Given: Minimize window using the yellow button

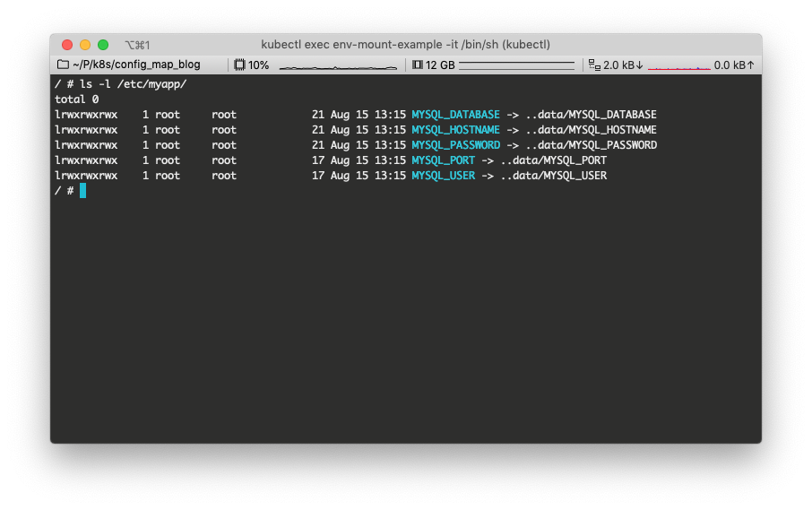Looking at the screenshot, I should click(85, 45).
